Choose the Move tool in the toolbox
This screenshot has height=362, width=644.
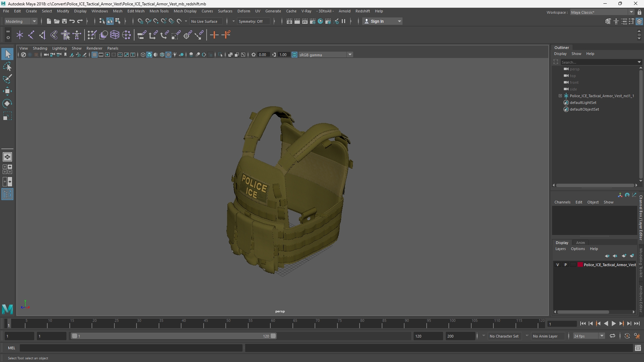7,91
